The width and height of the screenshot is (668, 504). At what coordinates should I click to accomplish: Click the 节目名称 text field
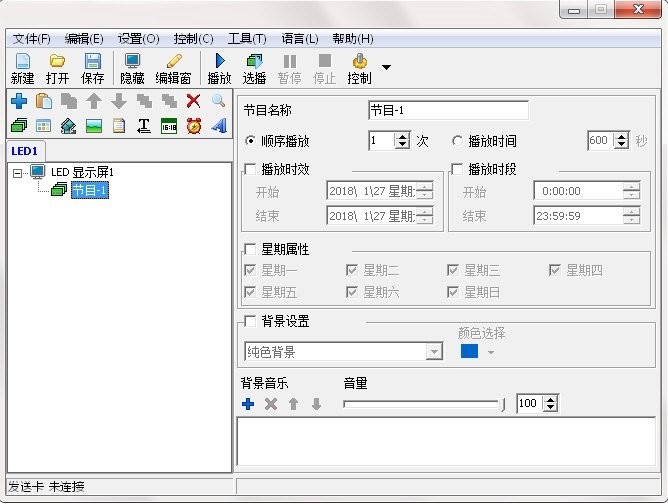pos(448,110)
